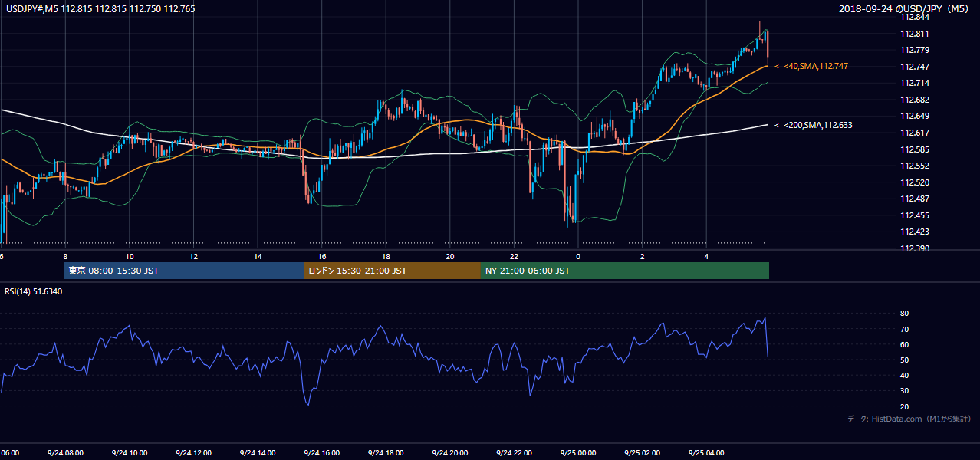Viewport: 980px width, 460px height.
Task: Click hour label 14 below price chart
Action: (x=258, y=256)
